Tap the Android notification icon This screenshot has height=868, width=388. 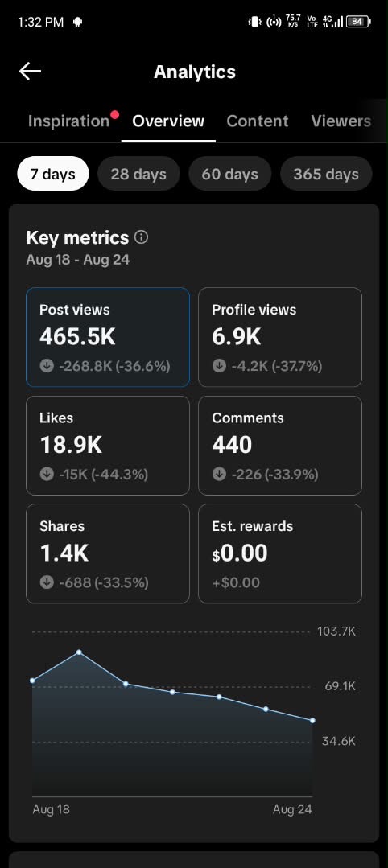coord(77,23)
